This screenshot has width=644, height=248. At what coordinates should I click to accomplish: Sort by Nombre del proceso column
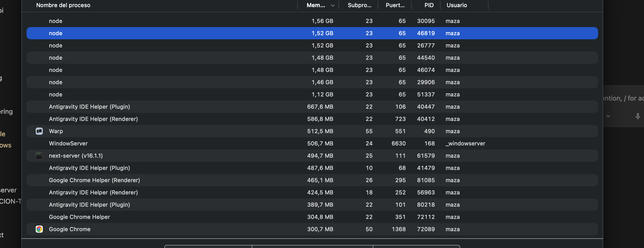point(63,5)
